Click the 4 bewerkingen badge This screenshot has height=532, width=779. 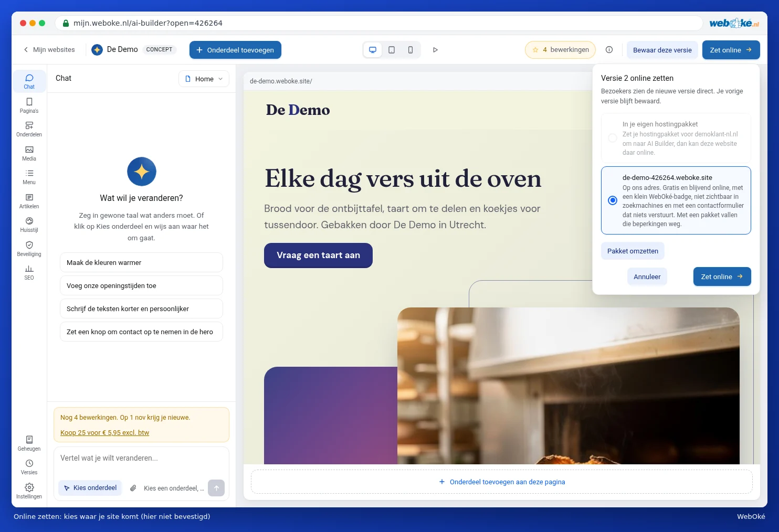[560, 50]
